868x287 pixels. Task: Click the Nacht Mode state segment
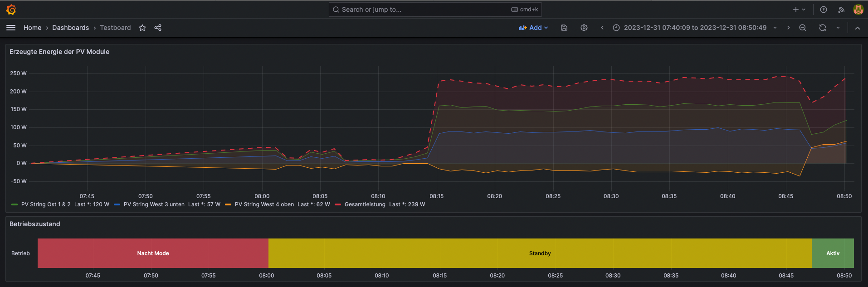coord(153,253)
